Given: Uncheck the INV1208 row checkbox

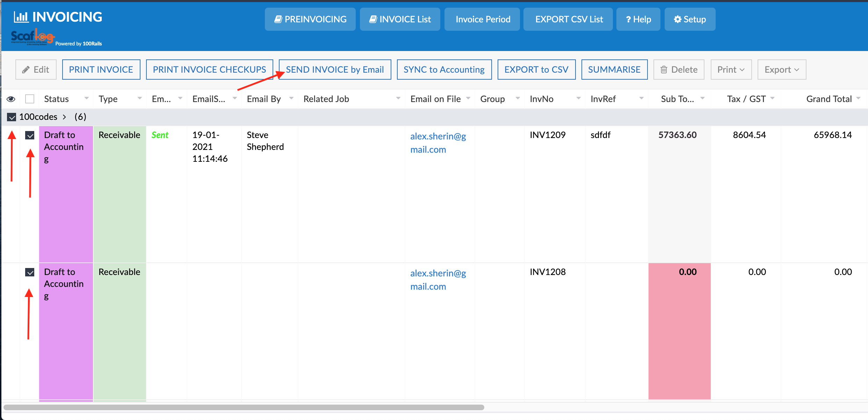Looking at the screenshot, I should (x=30, y=272).
